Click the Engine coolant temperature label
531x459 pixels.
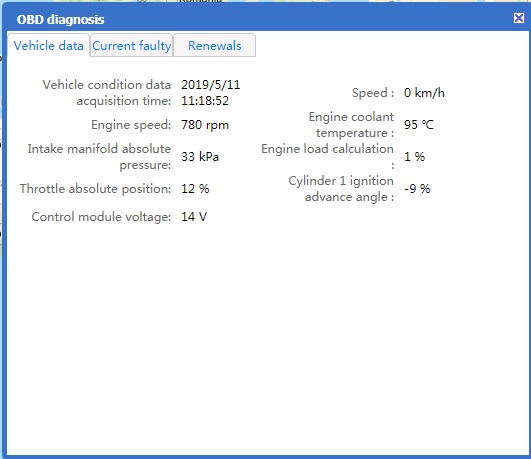tap(351, 125)
